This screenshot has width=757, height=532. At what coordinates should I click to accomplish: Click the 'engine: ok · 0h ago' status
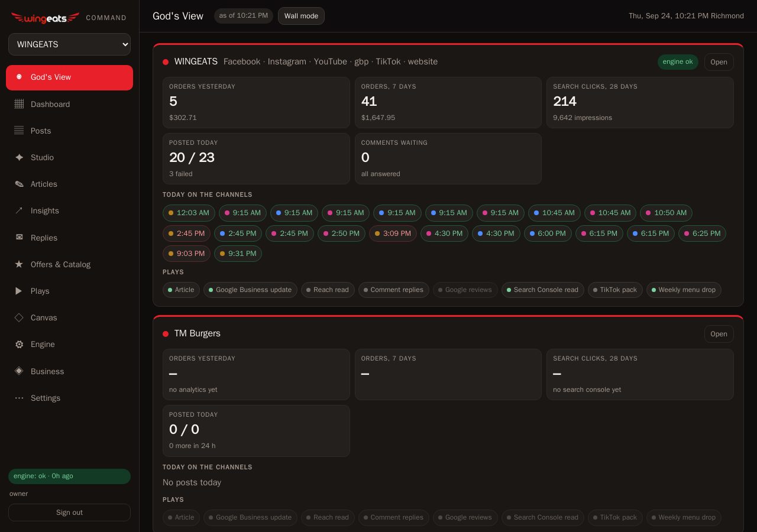pyautogui.click(x=69, y=476)
